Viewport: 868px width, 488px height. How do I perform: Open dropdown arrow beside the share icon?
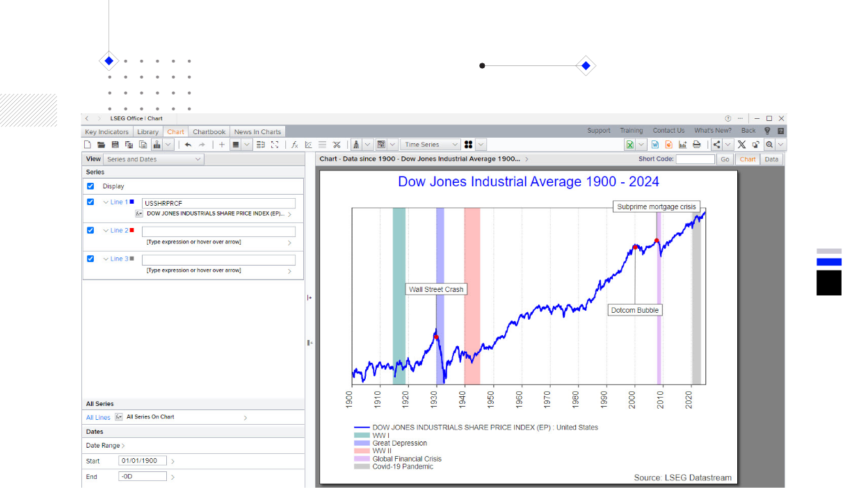[728, 145]
